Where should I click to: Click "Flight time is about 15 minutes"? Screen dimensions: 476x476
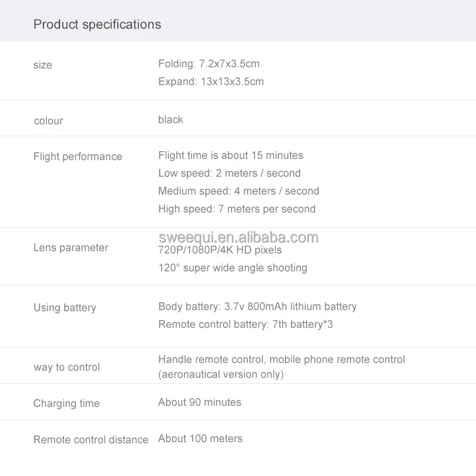tap(231, 155)
